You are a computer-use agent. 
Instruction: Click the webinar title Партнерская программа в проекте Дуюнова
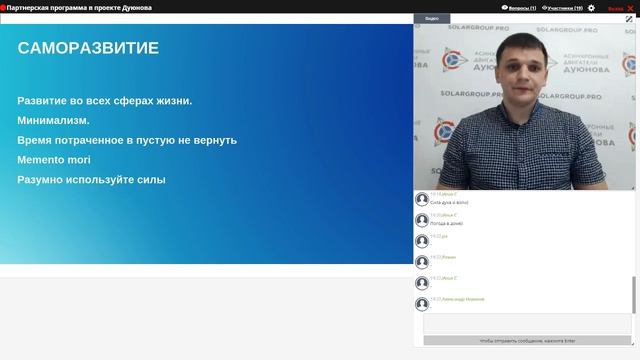(x=79, y=8)
